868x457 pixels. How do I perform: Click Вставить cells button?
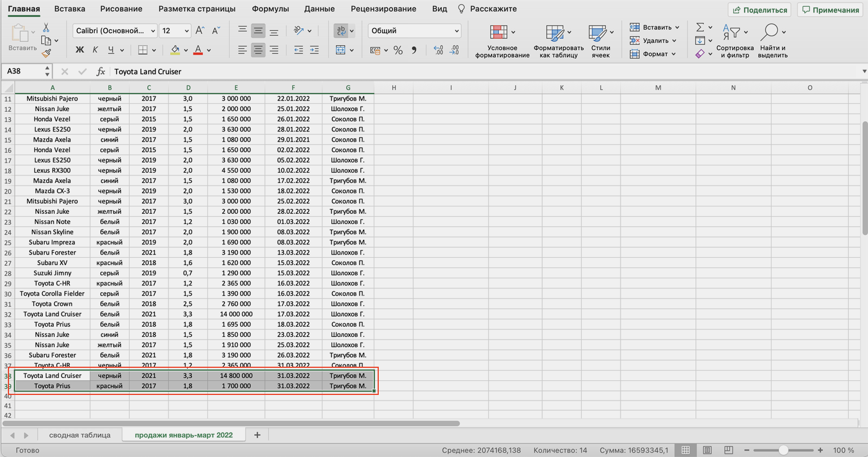(654, 27)
